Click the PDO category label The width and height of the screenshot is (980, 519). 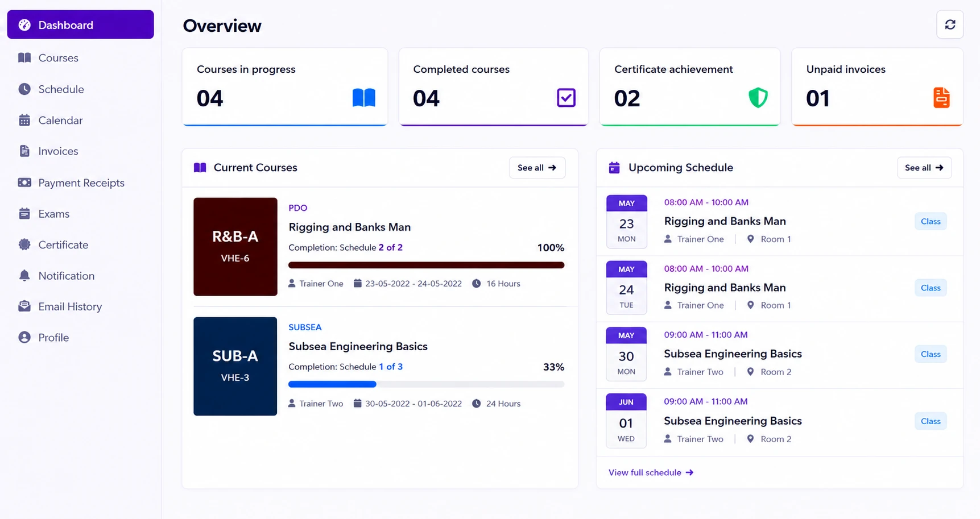(297, 208)
